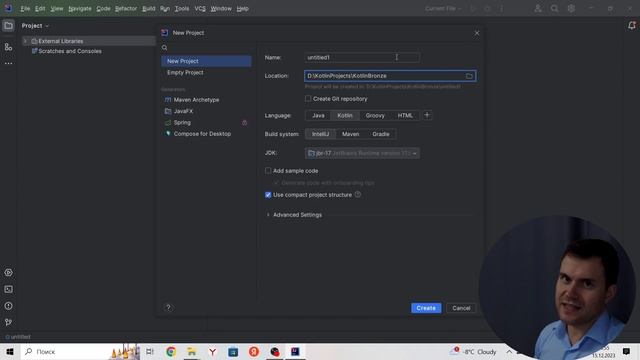Screen dimensions: 640x360
Task: Open Task View on the taskbar
Action: pos(150,351)
